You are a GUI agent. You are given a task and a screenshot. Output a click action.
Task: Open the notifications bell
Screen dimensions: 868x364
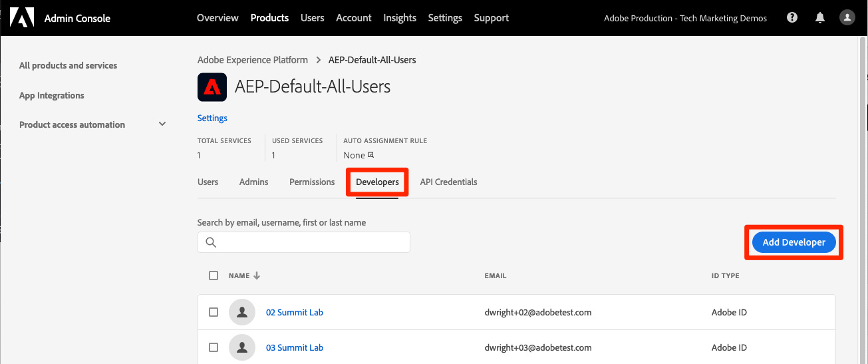(819, 18)
